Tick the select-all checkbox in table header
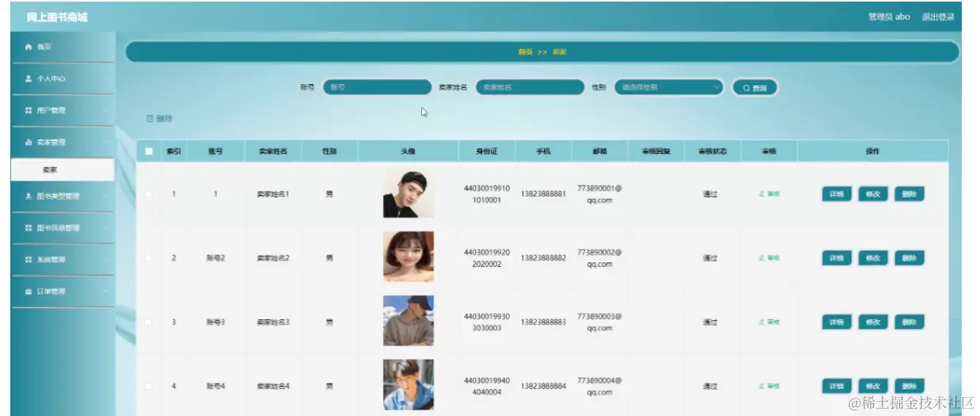This screenshot has height=416, width=980. [148, 151]
